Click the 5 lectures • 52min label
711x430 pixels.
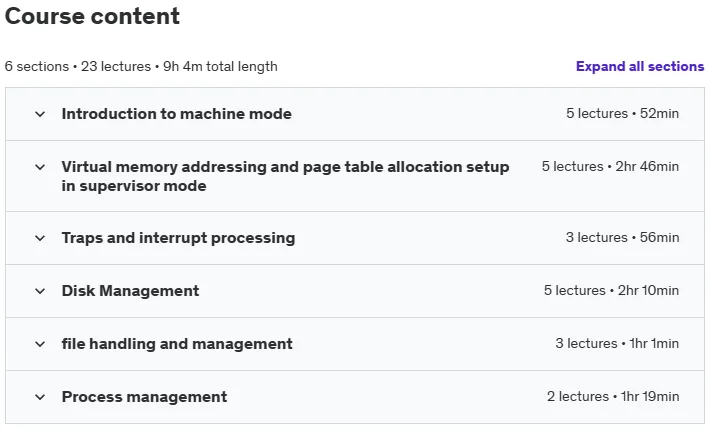622,113
